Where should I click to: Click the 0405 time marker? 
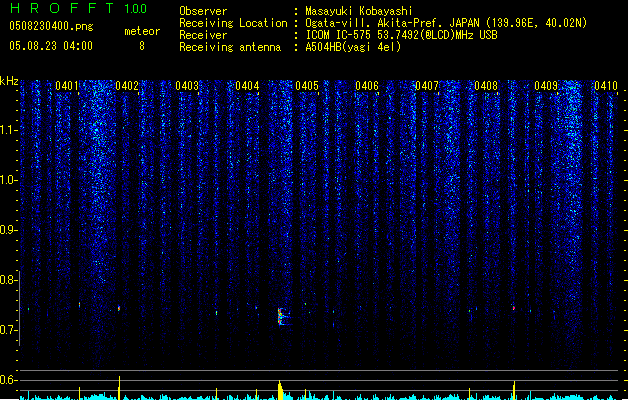(307, 85)
